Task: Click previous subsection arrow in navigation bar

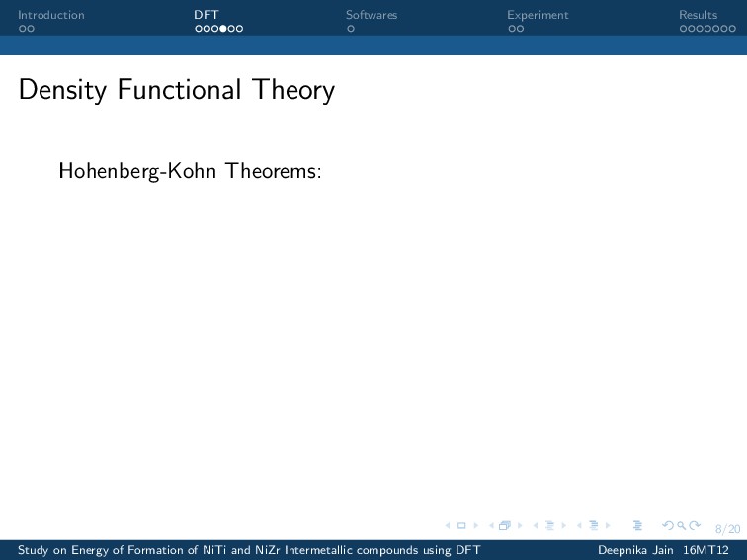Action: (x=536, y=525)
